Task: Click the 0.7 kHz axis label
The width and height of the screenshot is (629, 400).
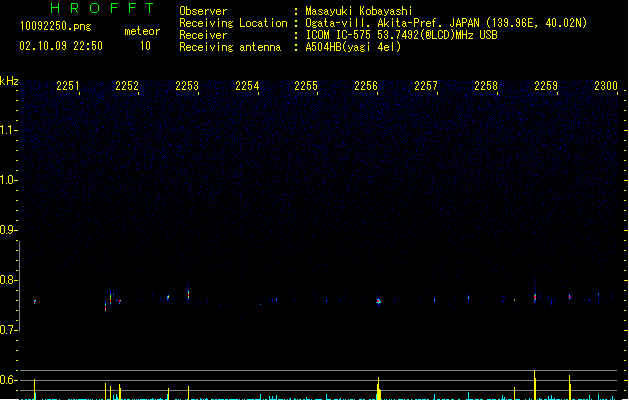Action: [7, 330]
